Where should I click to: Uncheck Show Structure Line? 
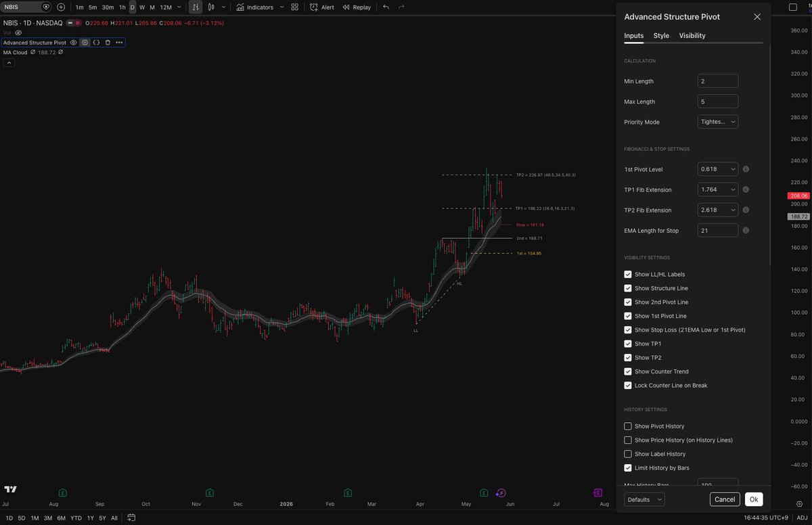point(627,288)
